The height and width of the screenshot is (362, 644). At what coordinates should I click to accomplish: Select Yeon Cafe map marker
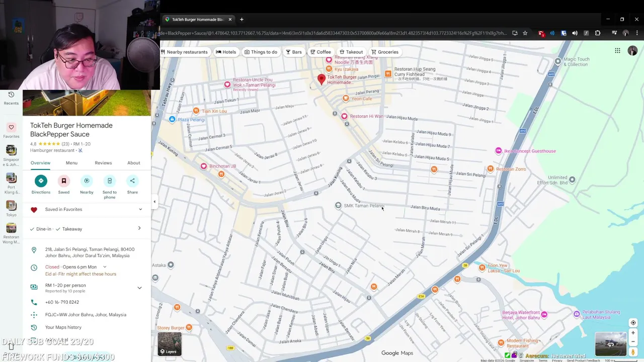(346, 99)
